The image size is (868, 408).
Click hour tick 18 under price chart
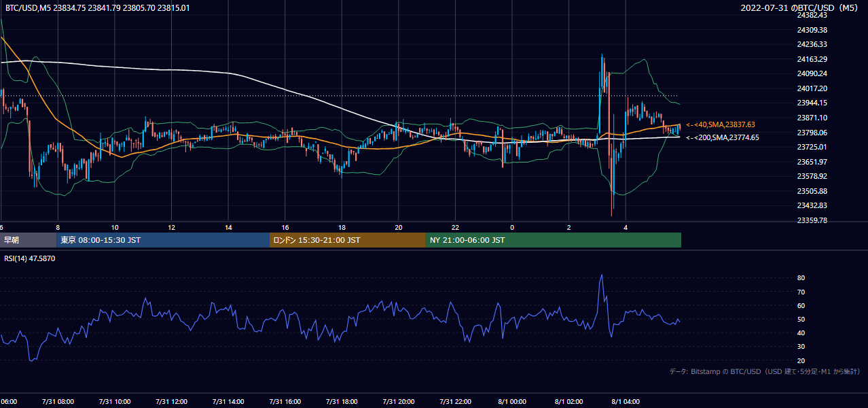pyautogui.click(x=342, y=228)
